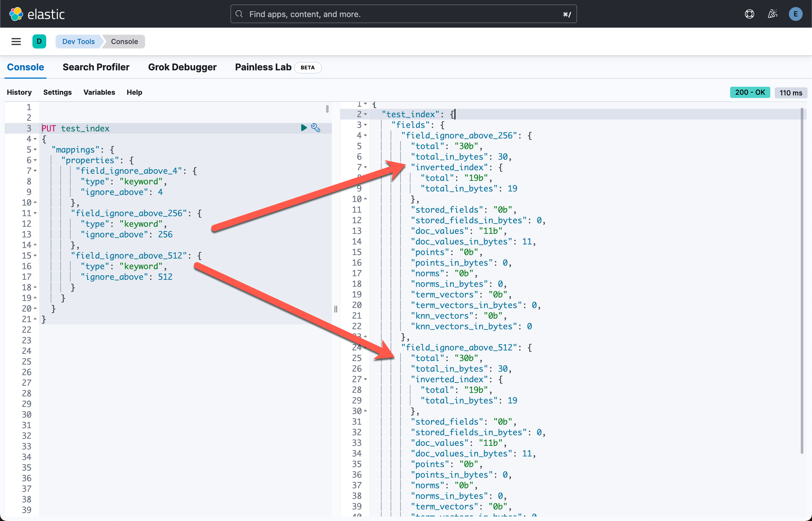Run the PUT test_index request with the play icon
812x521 pixels.
click(x=303, y=128)
